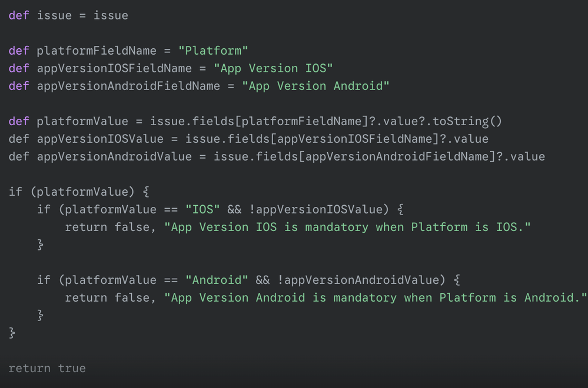This screenshot has height=388, width=588.
Task: Click the if (platformValue) condition
Action: pos(71,192)
